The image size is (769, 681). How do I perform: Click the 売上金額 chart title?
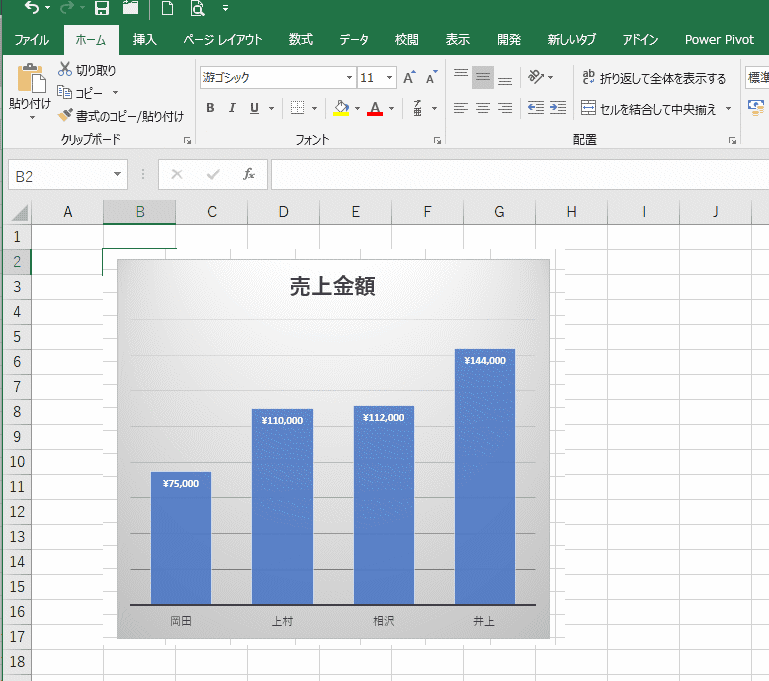click(x=333, y=286)
